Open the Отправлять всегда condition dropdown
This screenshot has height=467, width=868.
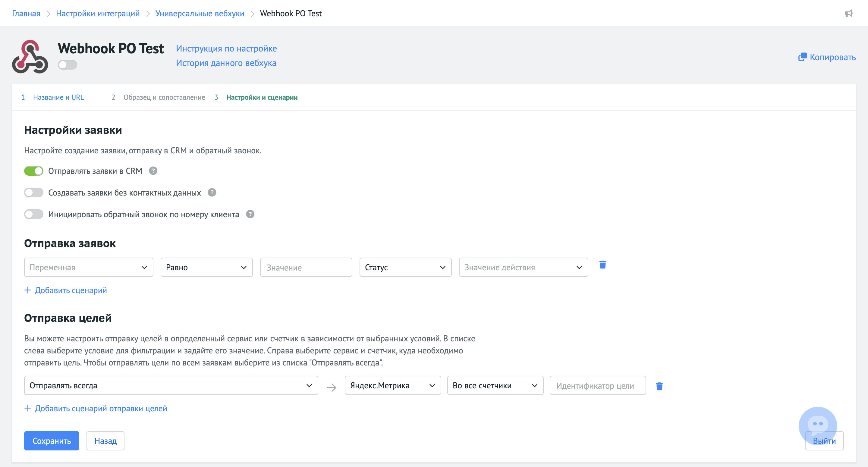(171, 385)
